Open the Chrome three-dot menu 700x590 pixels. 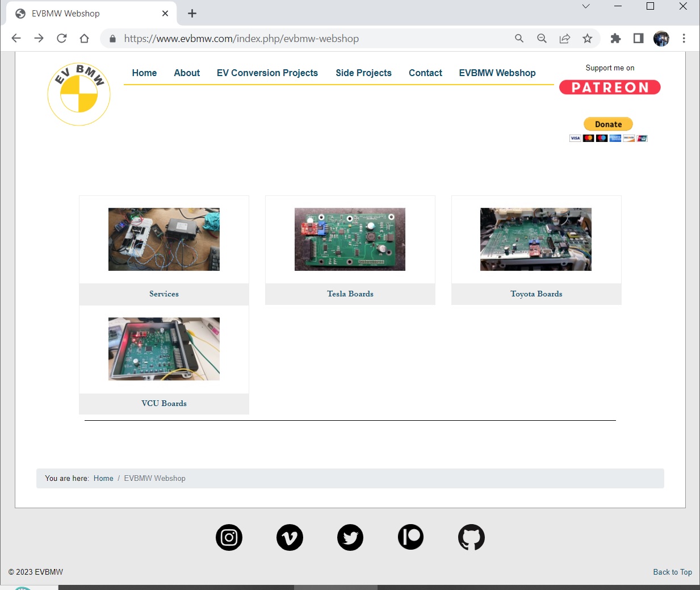tap(684, 39)
